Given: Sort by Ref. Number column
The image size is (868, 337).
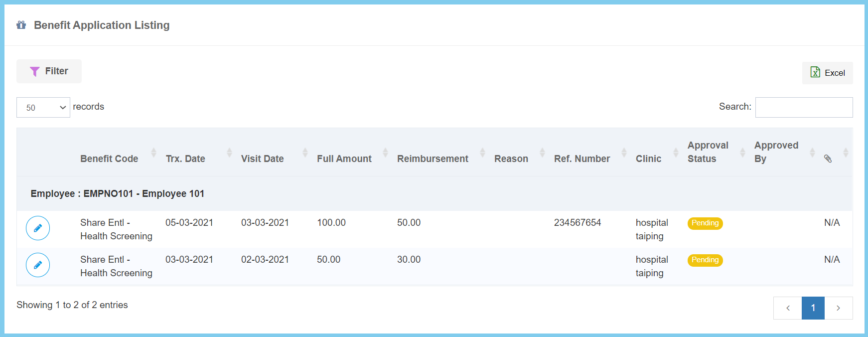Looking at the screenshot, I should tap(581, 159).
